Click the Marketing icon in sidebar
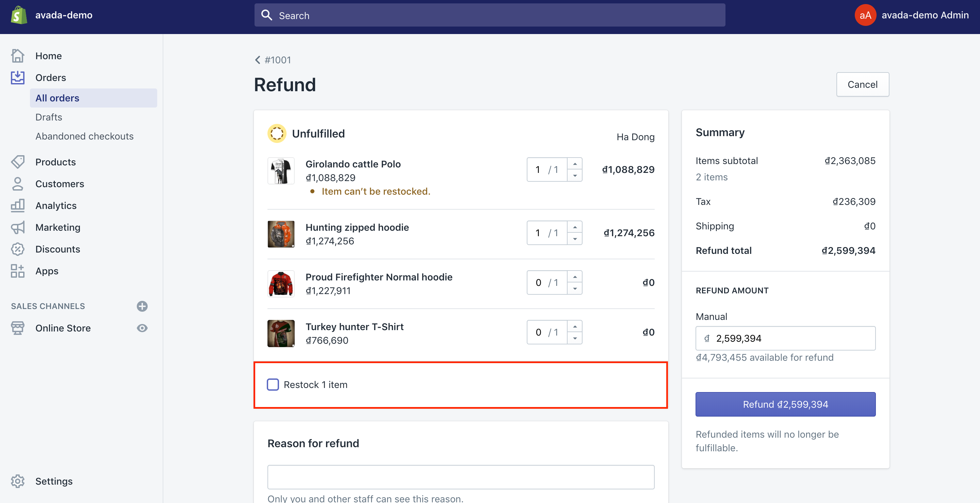 (x=17, y=227)
